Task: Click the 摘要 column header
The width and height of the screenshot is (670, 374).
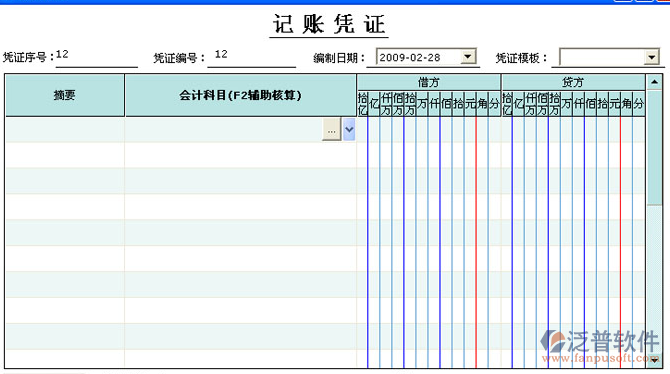Action: tap(65, 95)
